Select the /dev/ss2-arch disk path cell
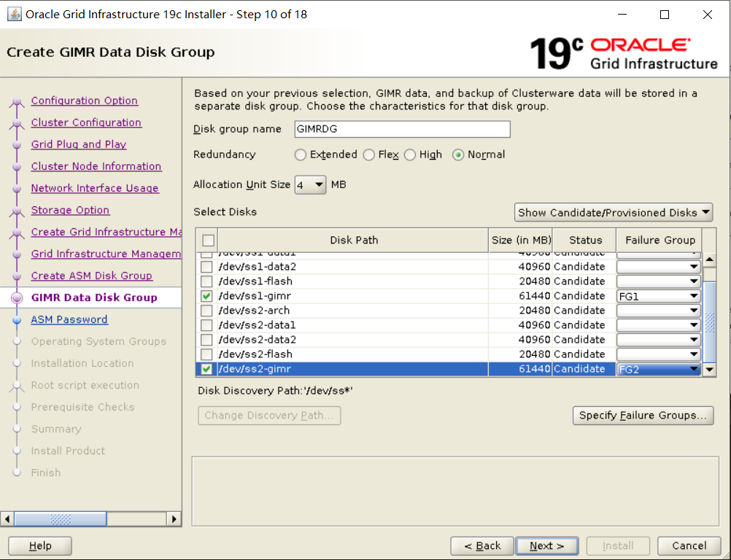This screenshot has height=560, width=731. [353, 311]
